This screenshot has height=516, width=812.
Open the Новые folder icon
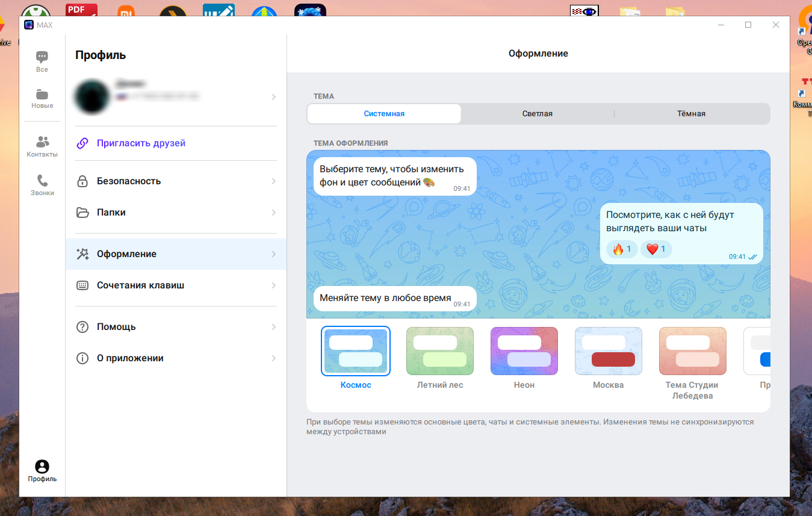pos(42,95)
